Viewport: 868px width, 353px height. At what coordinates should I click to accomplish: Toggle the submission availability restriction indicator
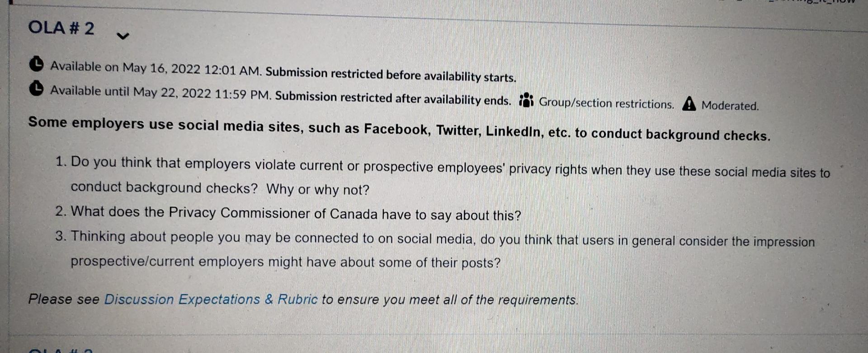[36, 89]
